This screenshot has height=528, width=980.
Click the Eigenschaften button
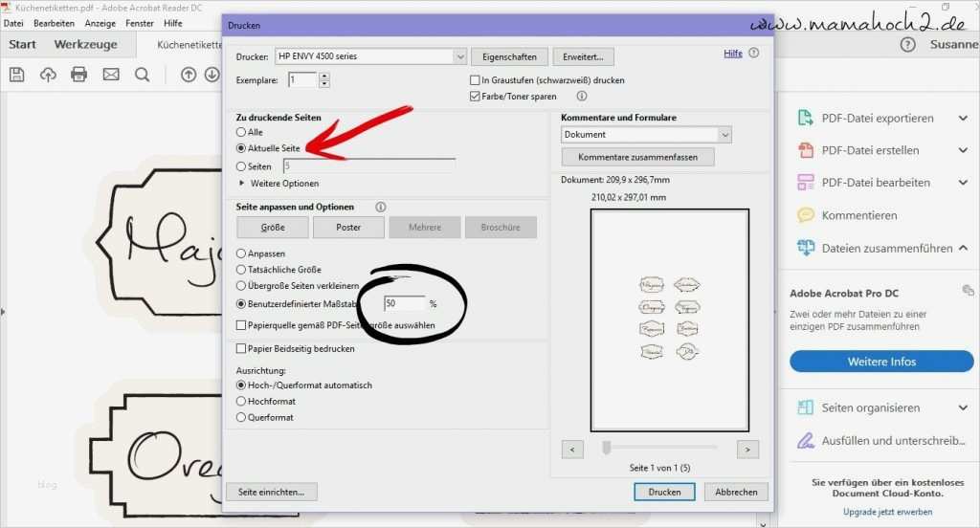coord(509,56)
